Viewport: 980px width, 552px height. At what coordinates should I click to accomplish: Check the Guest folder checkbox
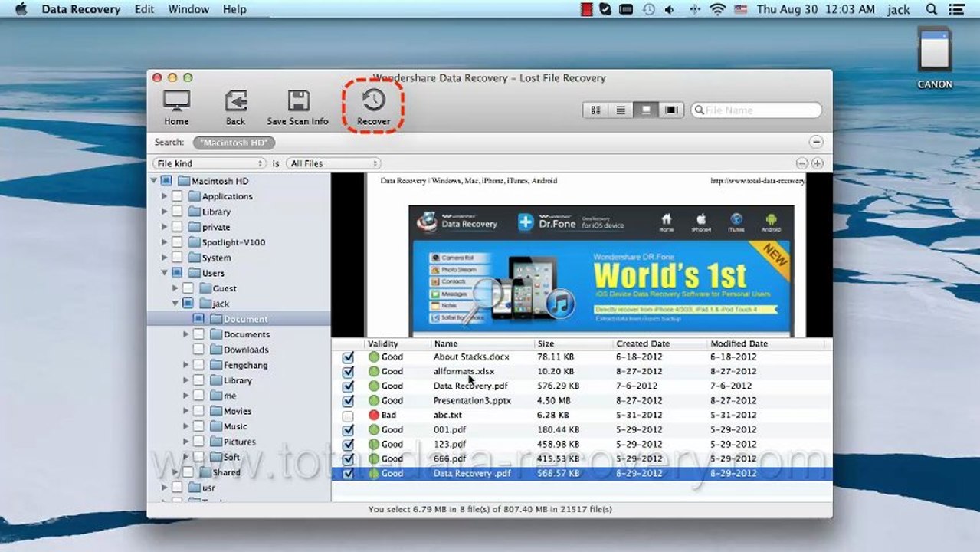[x=188, y=288]
